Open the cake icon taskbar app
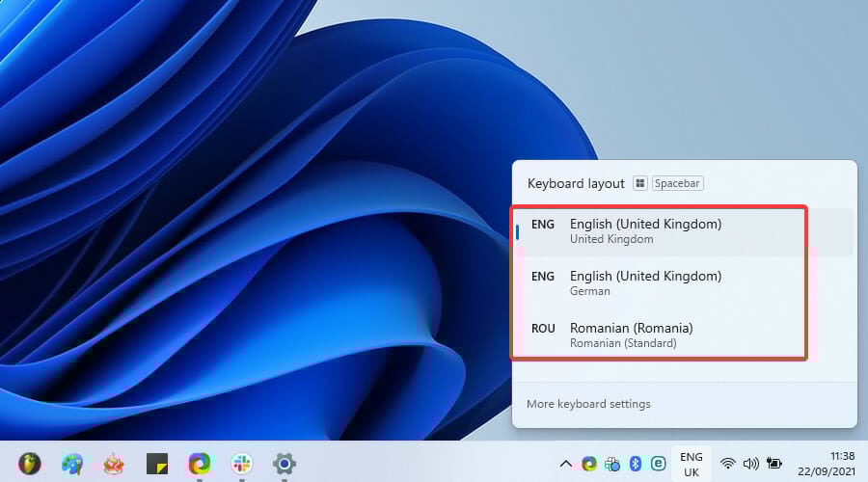This screenshot has height=482, width=868. click(x=114, y=464)
